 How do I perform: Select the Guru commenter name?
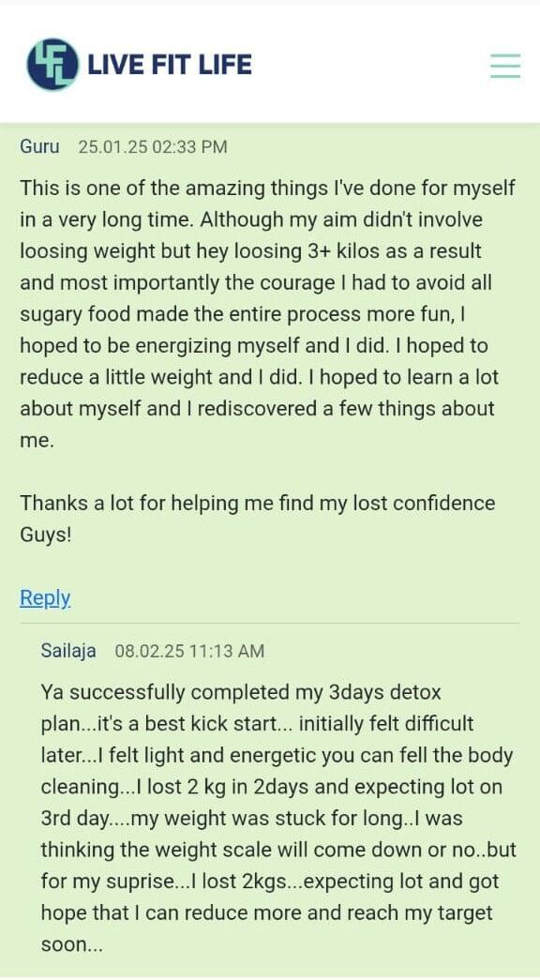[x=40, y=147]
